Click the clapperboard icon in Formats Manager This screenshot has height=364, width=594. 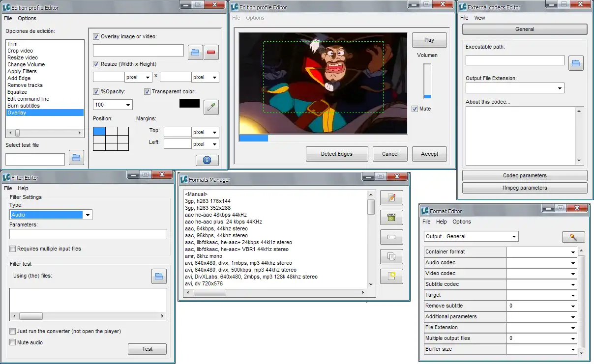click(391, 218)
